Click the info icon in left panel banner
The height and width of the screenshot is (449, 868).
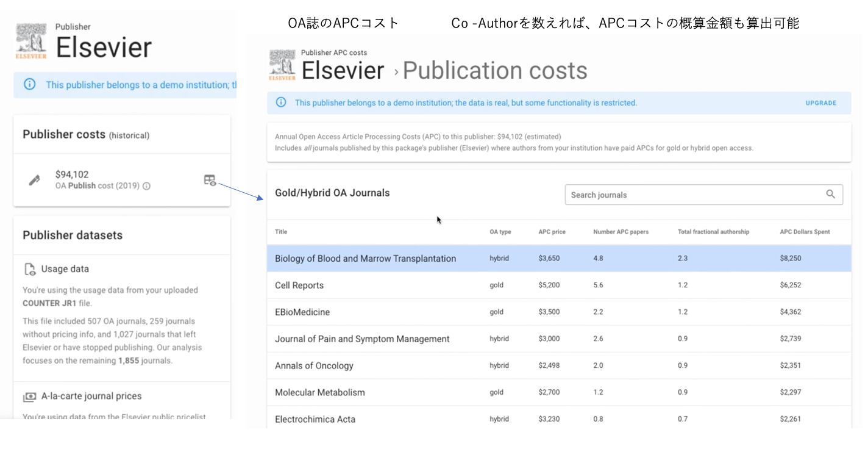29,85
